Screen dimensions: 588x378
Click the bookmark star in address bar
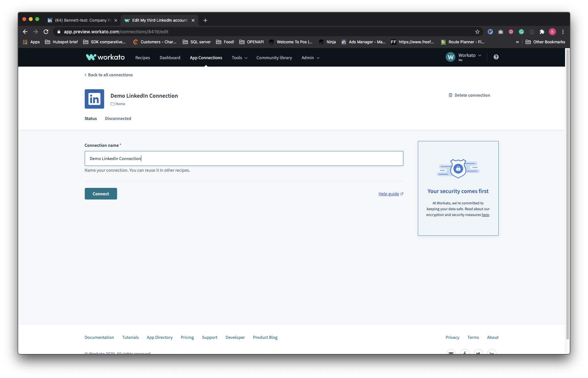point(477,32)
